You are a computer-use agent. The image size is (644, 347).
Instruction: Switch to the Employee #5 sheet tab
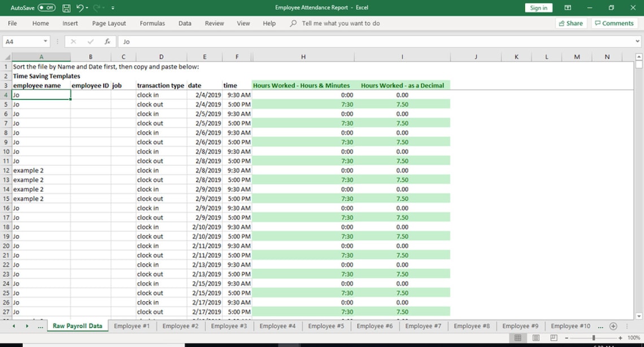pyautogui.click(x=326, y=326)
